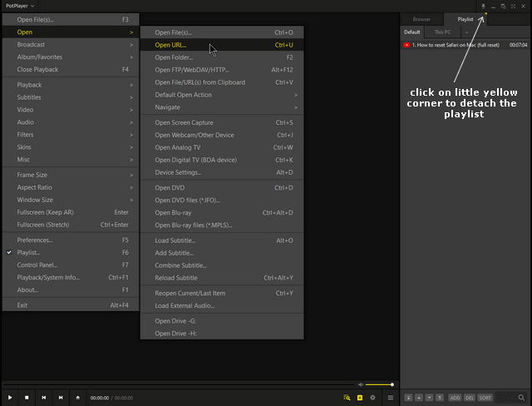Adjust the yellow volume slider
532x406 pixels.
tap(380, 384)
